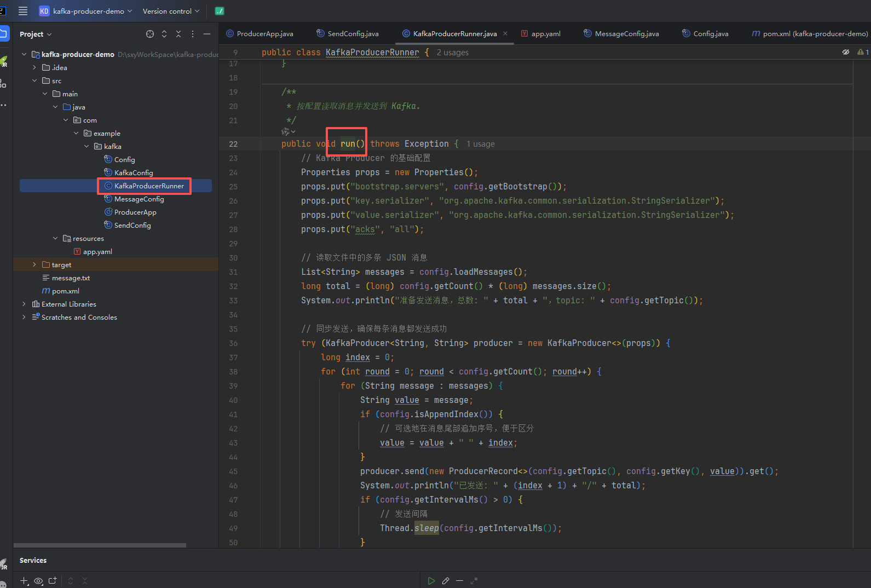Click Open in New Tab icon in Services
Screen dimensions: 871x588
pyautogui.click(x=53, y=581)
